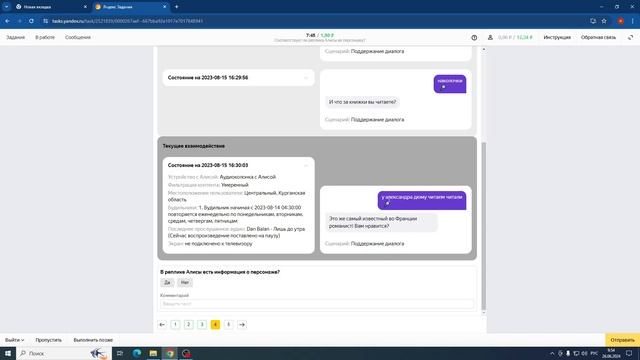Open Сообщения menu item

click(78, 37)
